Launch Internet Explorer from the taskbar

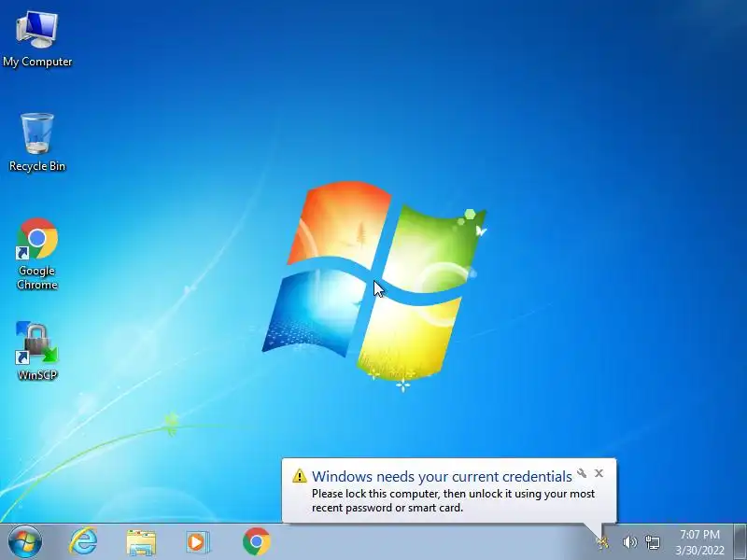83,542
